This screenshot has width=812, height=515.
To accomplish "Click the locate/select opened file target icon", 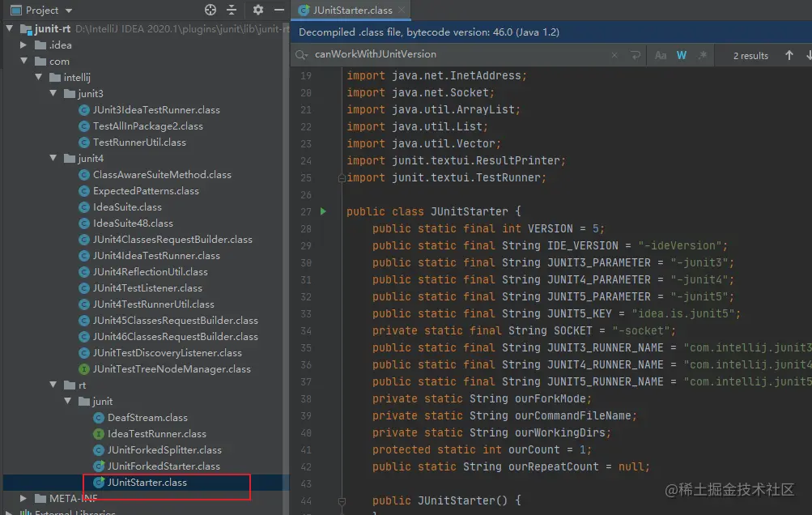I will click(210, 10).
